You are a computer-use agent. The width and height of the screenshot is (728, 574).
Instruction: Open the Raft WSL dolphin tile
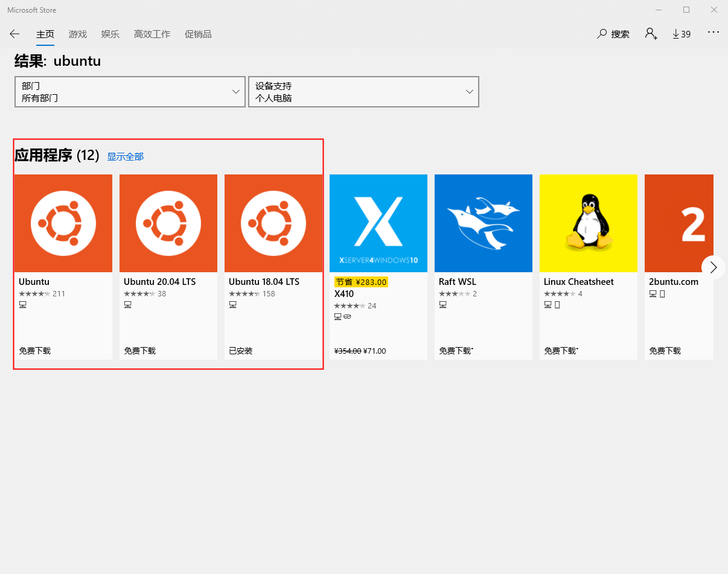pos(484,223)
